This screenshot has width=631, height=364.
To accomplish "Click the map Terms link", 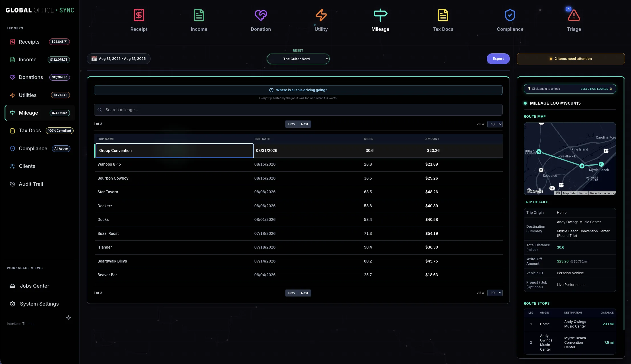I will [583, 193].
